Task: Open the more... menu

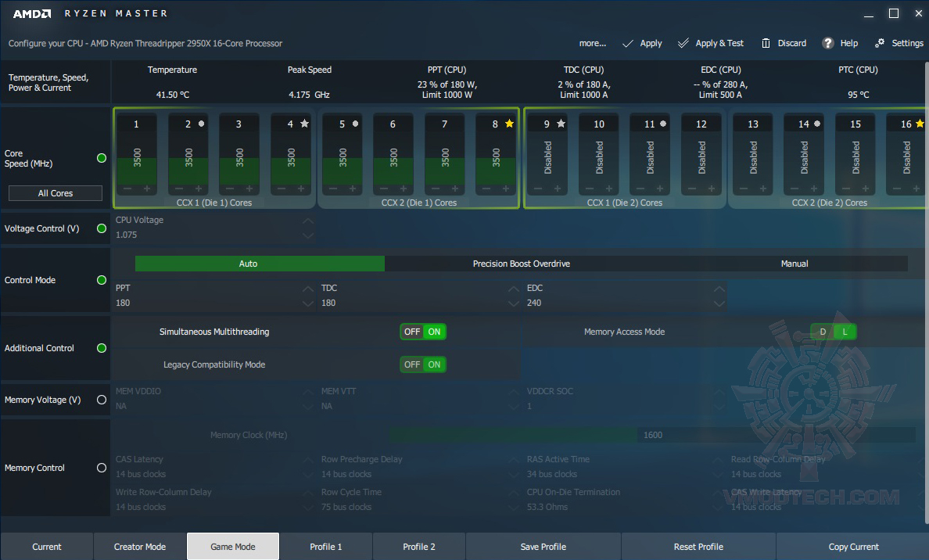Action: (593, 43)
